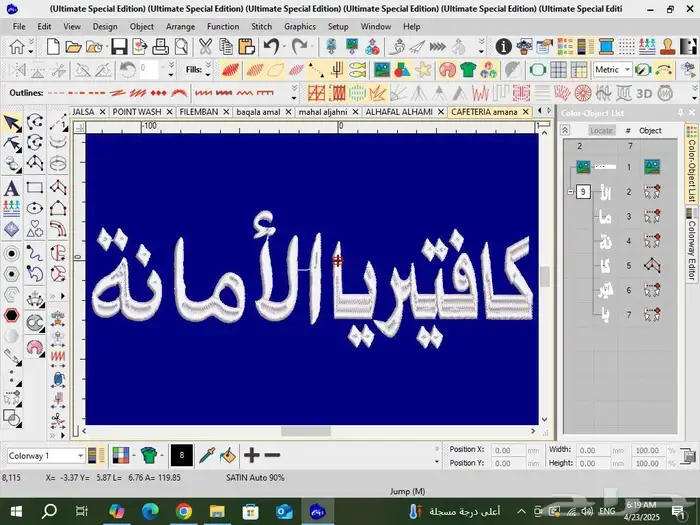The width and height of the screenshot is (700, 525).
Task: Switch to the FILEMBAN tab
Action: 199,112
